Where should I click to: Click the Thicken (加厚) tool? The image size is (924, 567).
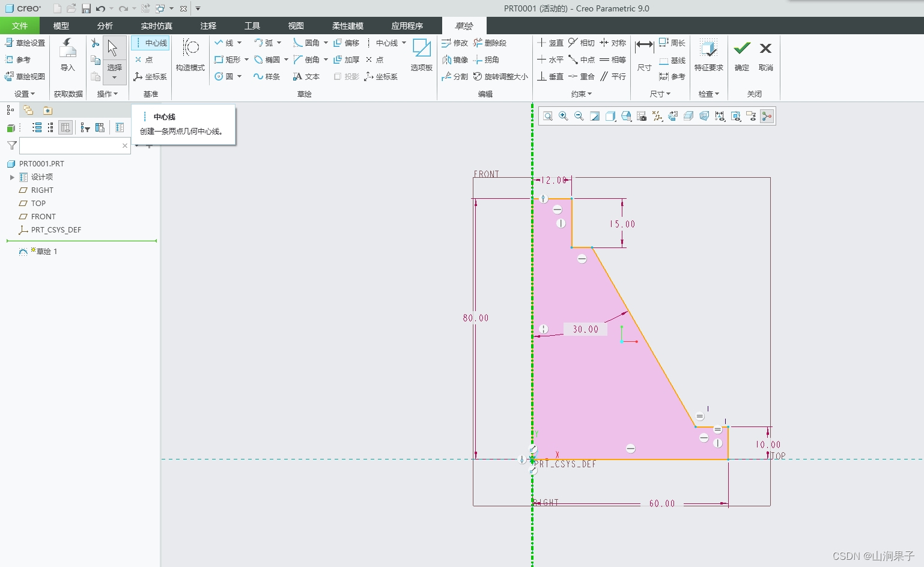[347, 59]
